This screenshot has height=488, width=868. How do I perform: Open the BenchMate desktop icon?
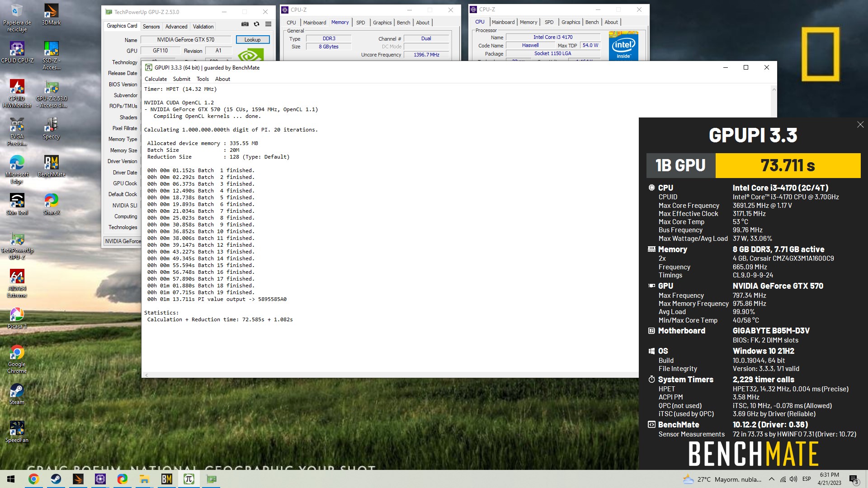point(51,166)
